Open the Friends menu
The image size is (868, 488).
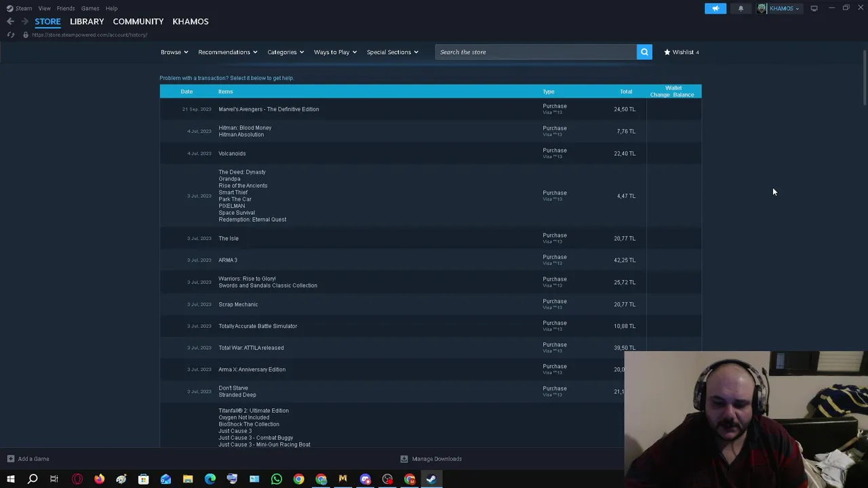(66, 8)
